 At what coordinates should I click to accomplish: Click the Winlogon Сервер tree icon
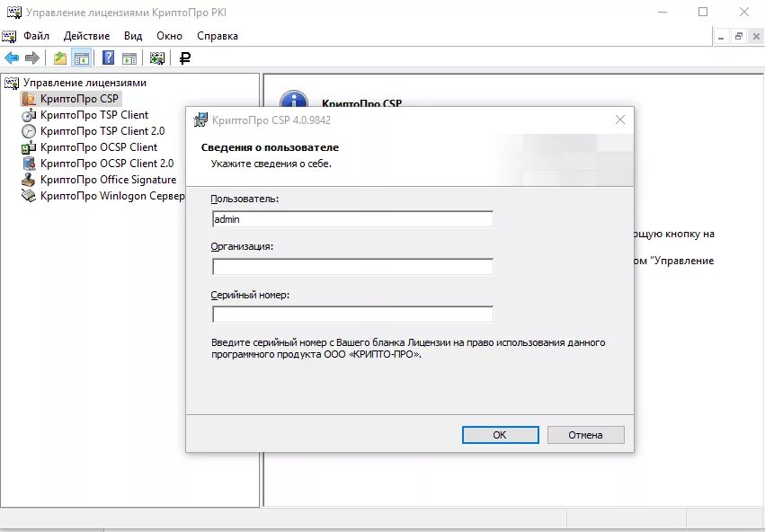[x=29, y=196]
